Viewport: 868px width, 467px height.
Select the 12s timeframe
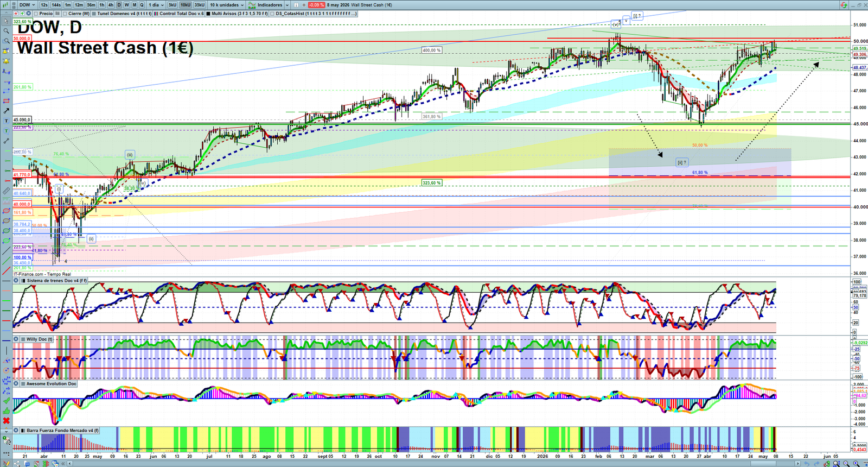tap(44, 5)
